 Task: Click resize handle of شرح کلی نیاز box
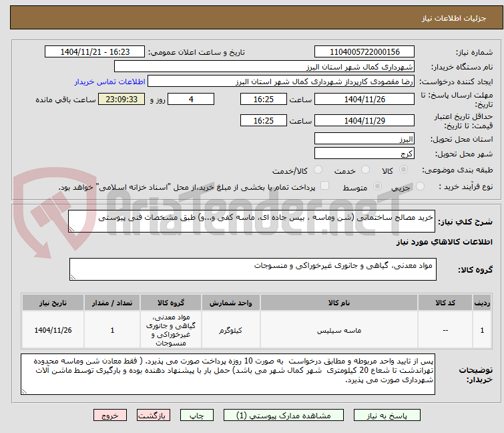pos(71,229)
